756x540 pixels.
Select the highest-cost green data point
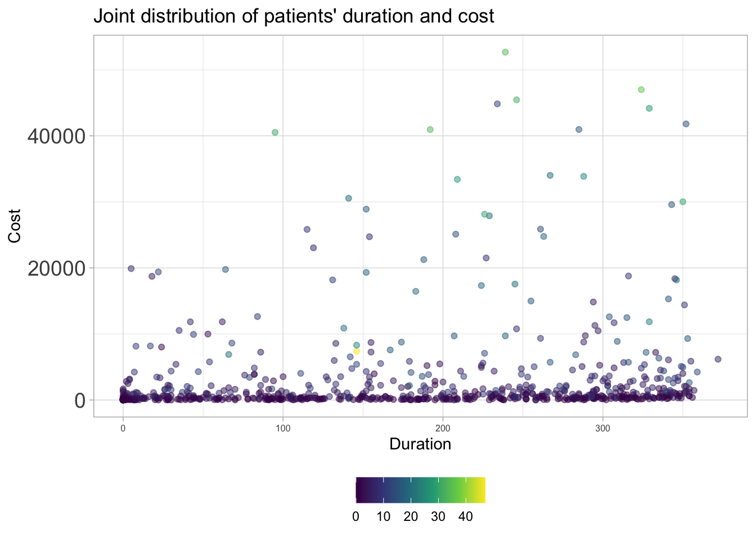click(505, 52)
